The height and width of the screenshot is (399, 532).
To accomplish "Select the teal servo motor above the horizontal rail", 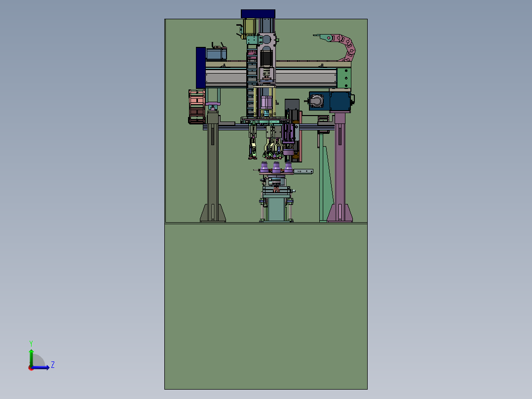I will pyautogui.click(x=216, y=54).
